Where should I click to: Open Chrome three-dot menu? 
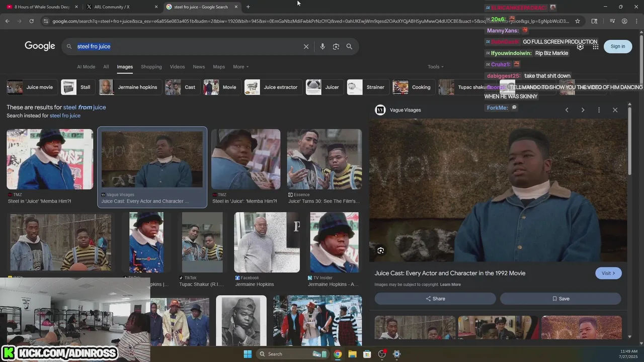(x=636, y=21)
